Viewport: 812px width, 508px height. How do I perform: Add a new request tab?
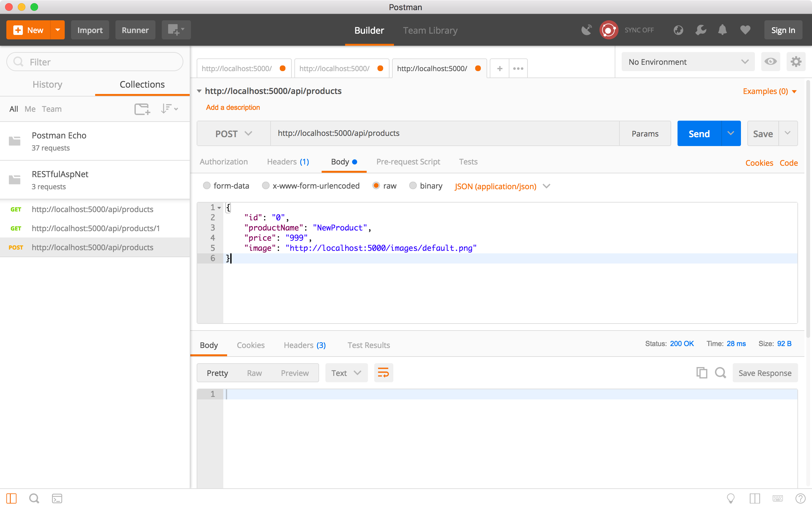(x=500, y=69)
